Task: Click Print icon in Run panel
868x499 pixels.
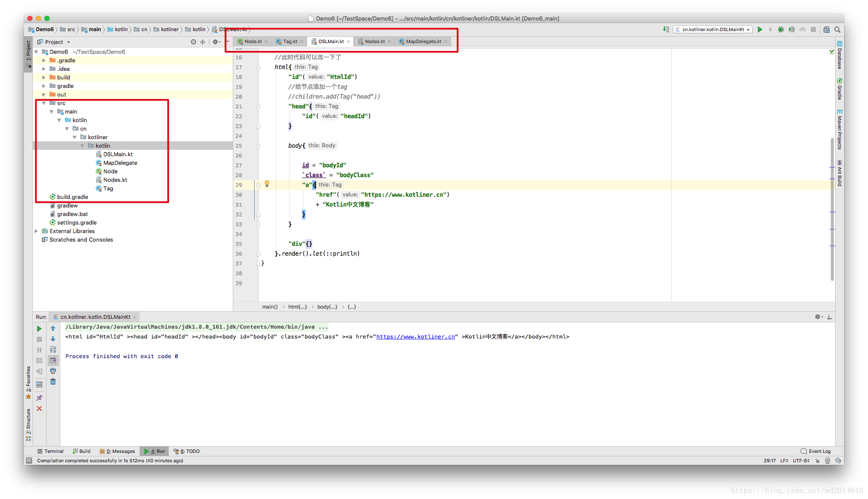Action: pyautogui.click(x=53, y=371)
